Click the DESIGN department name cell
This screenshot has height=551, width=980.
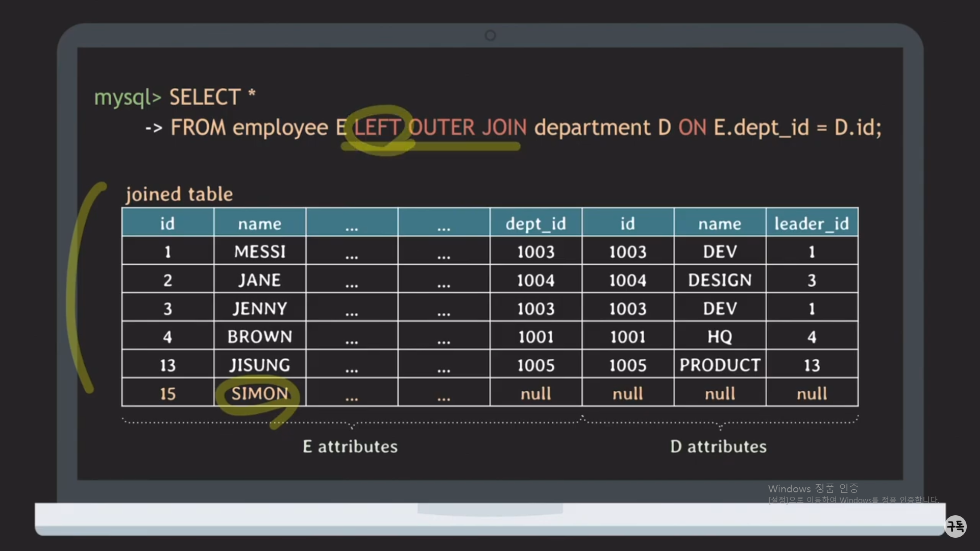tap(720, 280)
